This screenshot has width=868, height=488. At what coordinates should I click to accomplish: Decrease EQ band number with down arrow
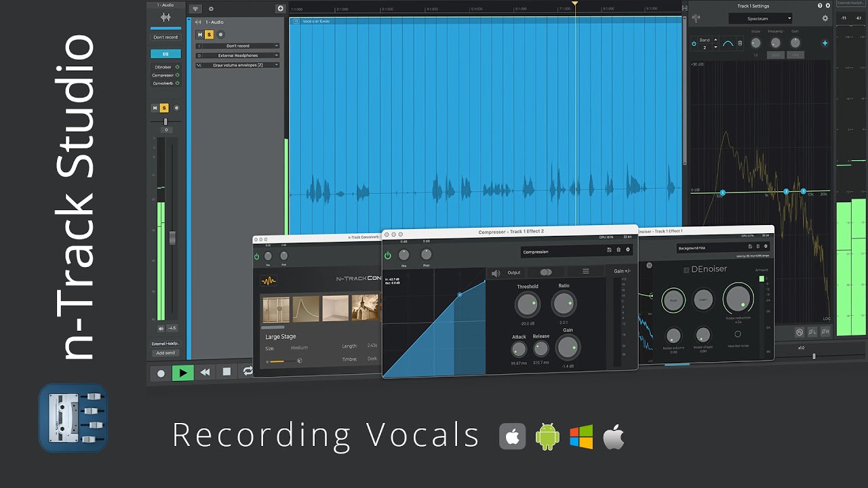(x=715, y=47)
